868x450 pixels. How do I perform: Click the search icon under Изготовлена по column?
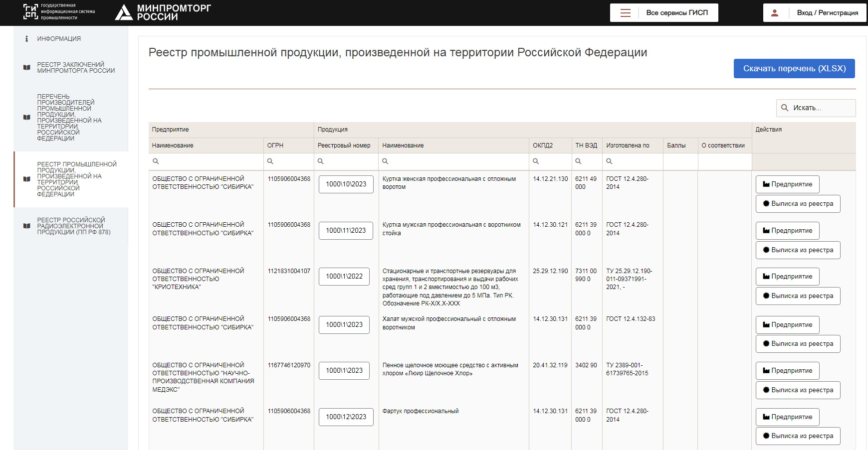click(609, 161)
